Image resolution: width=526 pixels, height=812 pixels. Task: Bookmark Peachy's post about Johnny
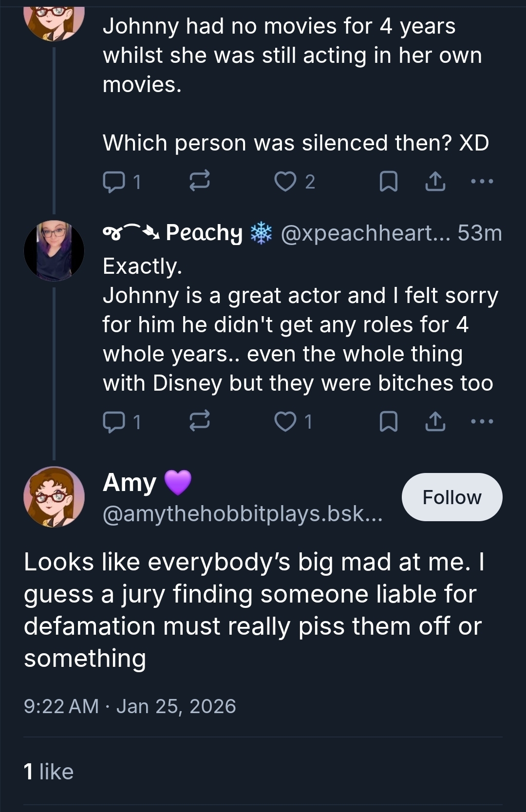388,421
